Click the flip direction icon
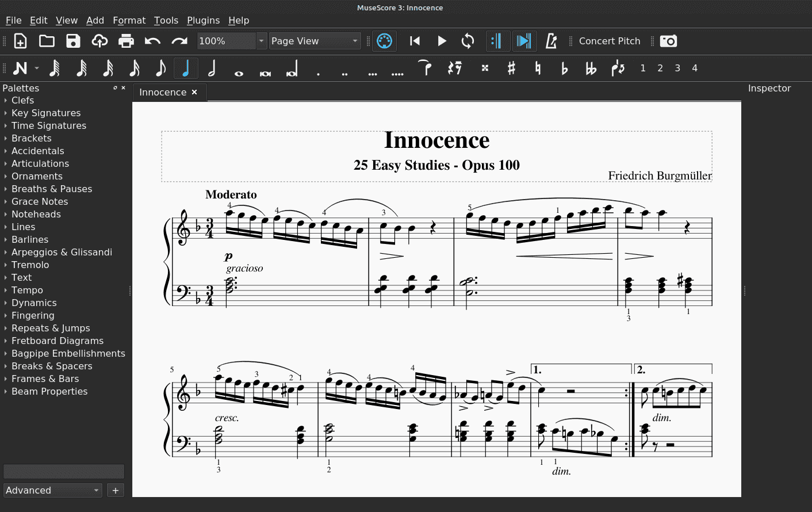Viewport: 812px width, 512px height. (618, 68)
